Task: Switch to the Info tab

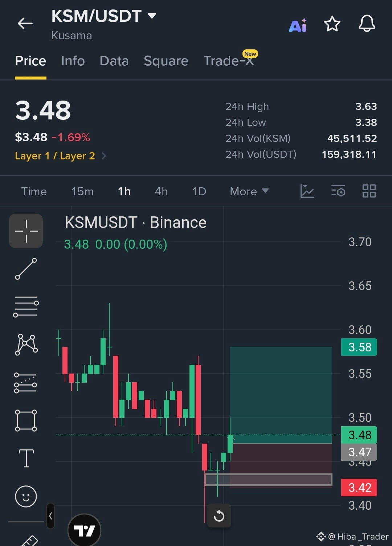Action: click(73, 61)
